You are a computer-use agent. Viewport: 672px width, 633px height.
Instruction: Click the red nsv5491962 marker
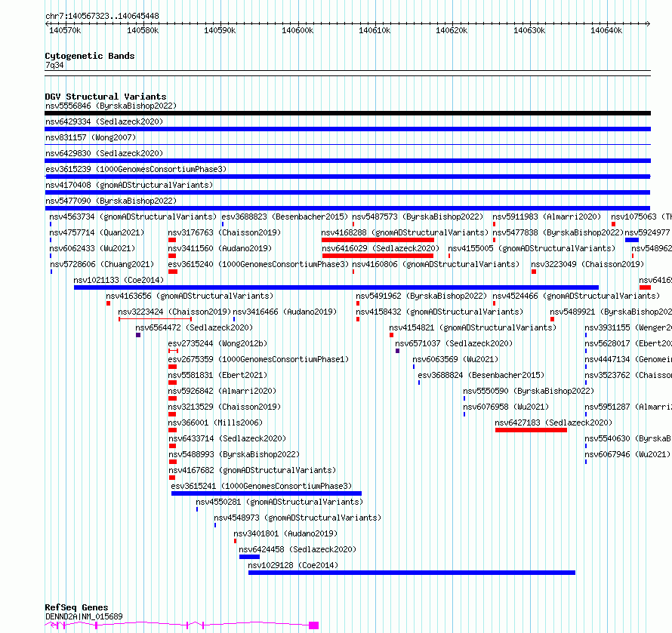click(358, 303)
